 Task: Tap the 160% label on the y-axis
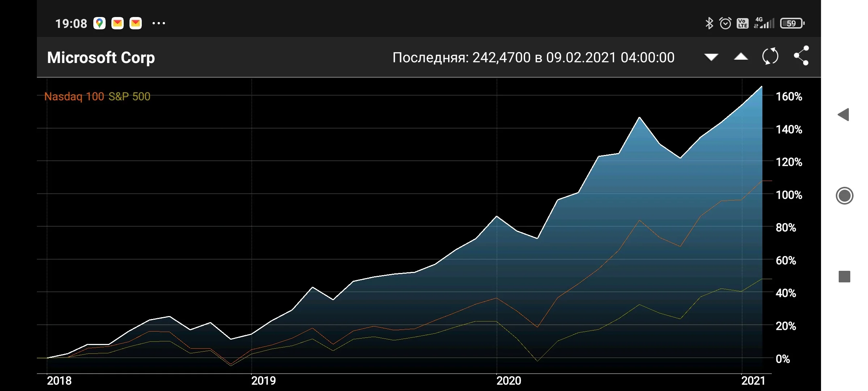[x=789, y=97]
